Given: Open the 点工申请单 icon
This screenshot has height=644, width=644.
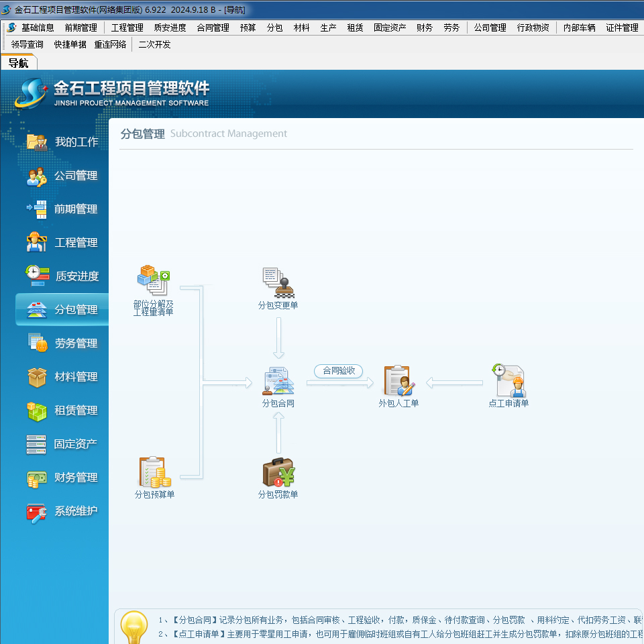Looking at the screenshot, I should 508,381.
